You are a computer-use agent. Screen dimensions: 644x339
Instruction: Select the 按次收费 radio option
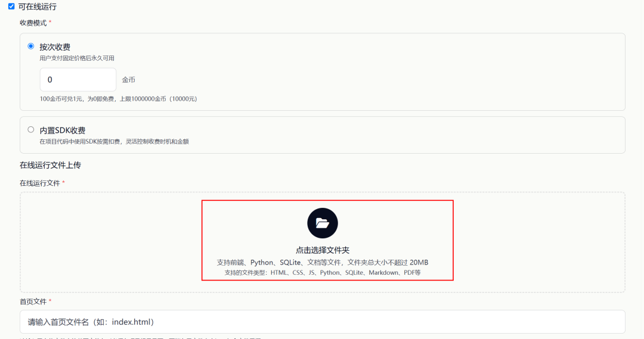point(31,46)
